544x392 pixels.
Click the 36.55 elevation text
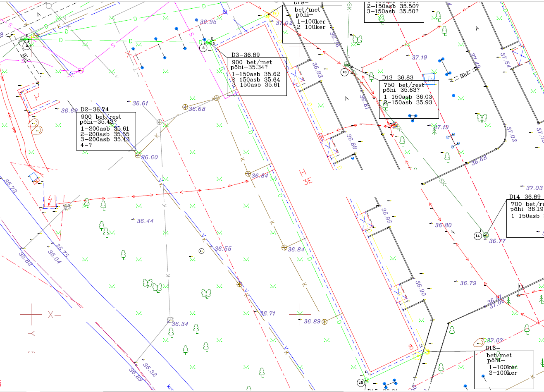223,249
